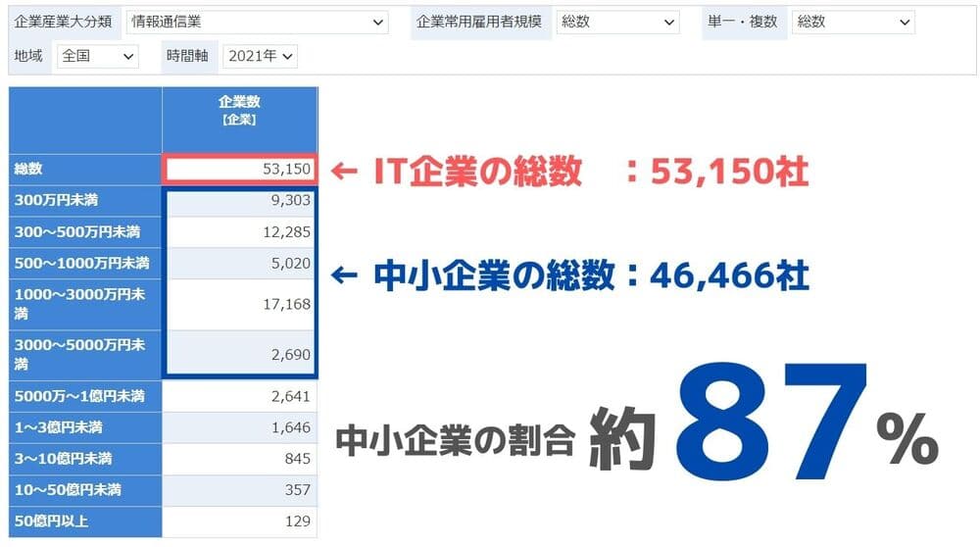Click the 12,285 value cell
This screenshot has height=547, width=980.
239,232
